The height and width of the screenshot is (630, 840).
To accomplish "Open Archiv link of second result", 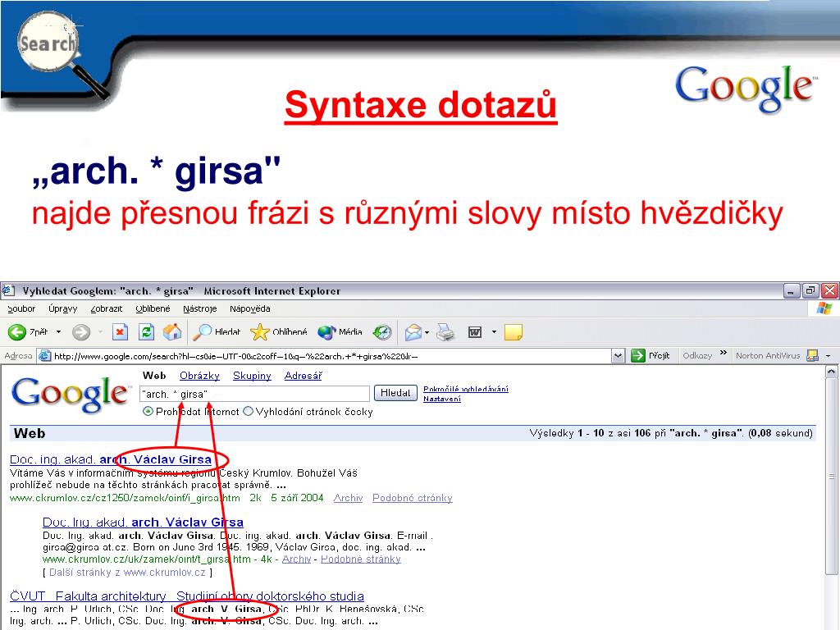I will click(x=296, y=559).
